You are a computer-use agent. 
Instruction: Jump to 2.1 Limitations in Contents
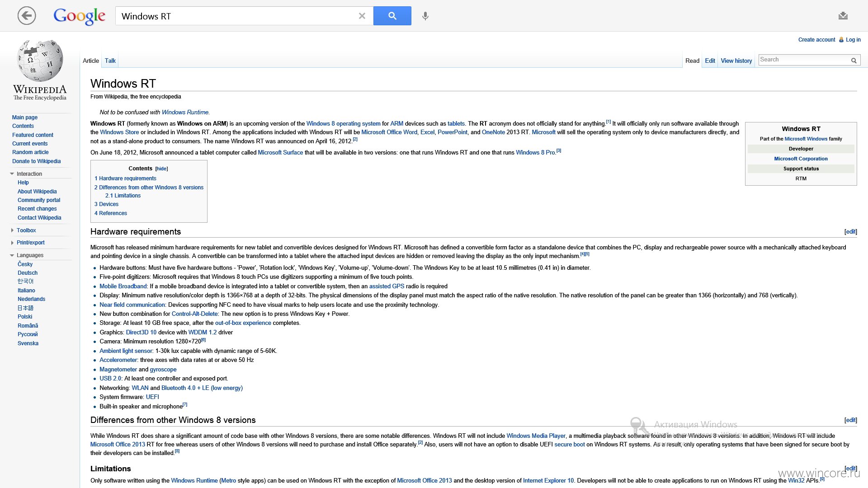(123, 196)
